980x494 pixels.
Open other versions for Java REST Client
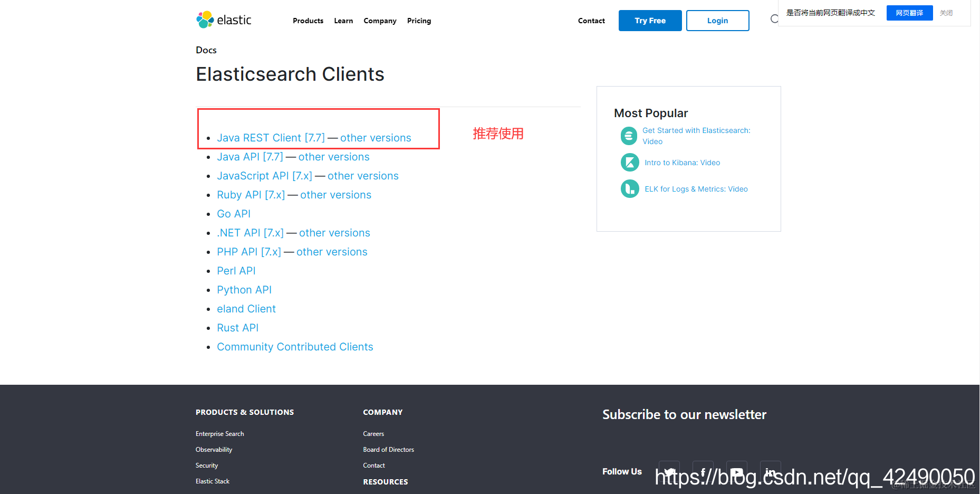click(x=376, y=138)
